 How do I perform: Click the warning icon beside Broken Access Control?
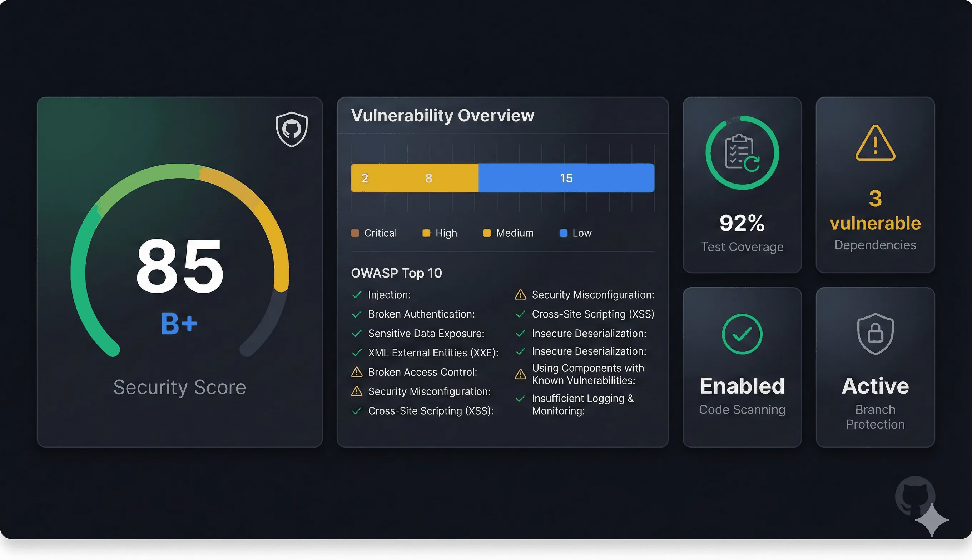point(357,372)
